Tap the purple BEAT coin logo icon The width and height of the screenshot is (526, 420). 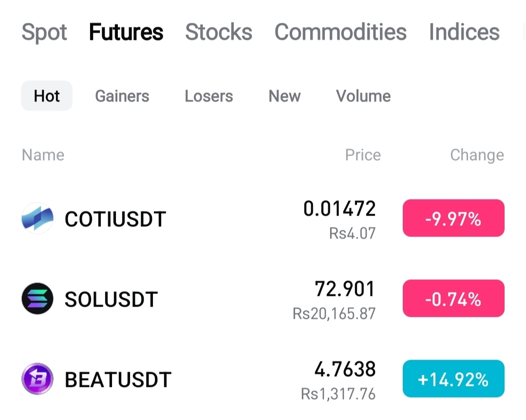38,379
